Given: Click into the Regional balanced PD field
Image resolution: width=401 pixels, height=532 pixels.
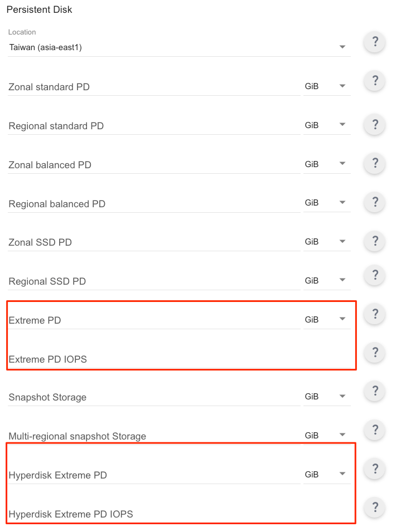Looking at the screenshot, I should tap(154, 204).
